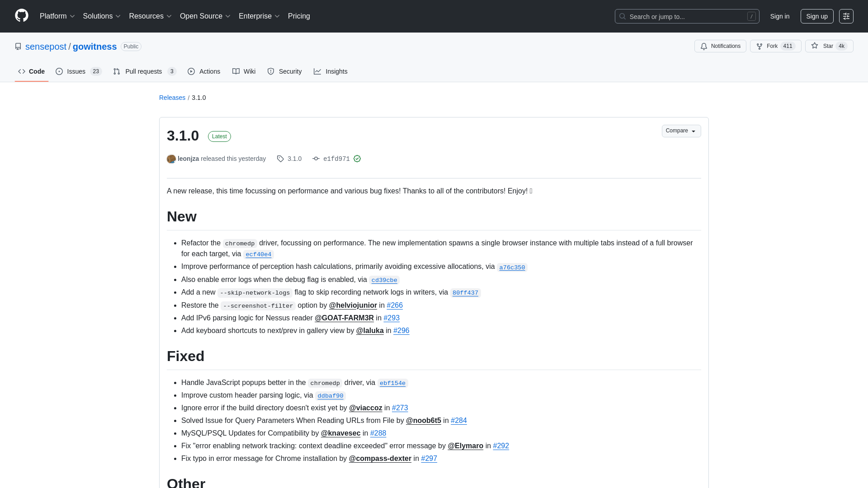Image resolution: width=868 pixels, height=488 pixels.
Task: Click the Notifications bell icon
Action: tap(704, 46)
